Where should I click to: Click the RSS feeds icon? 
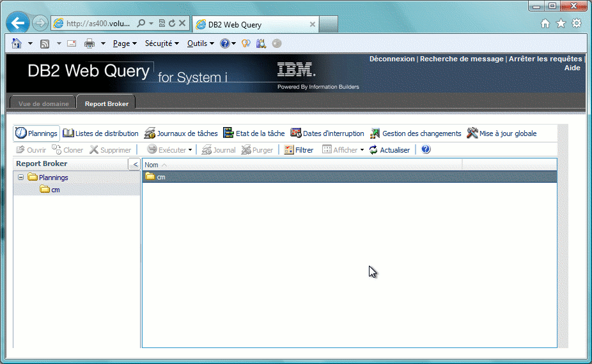pyautogui.click(x=45, y=44)
